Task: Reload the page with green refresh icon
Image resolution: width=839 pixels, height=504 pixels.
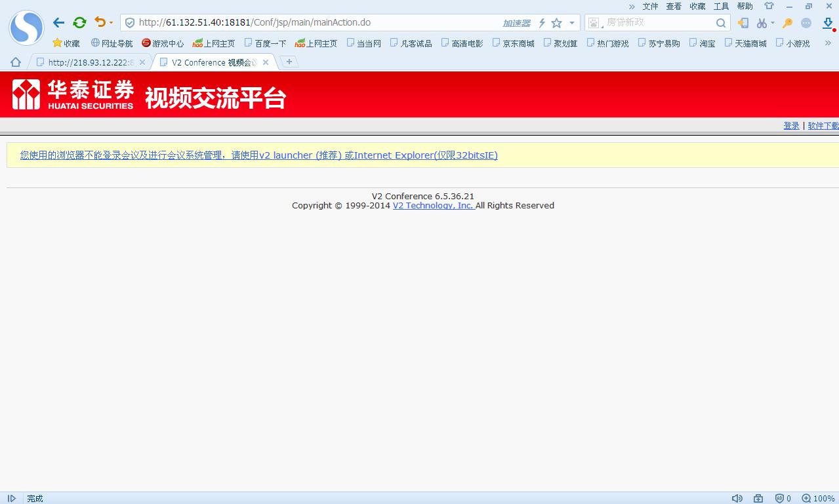Action: pos(79,23)
